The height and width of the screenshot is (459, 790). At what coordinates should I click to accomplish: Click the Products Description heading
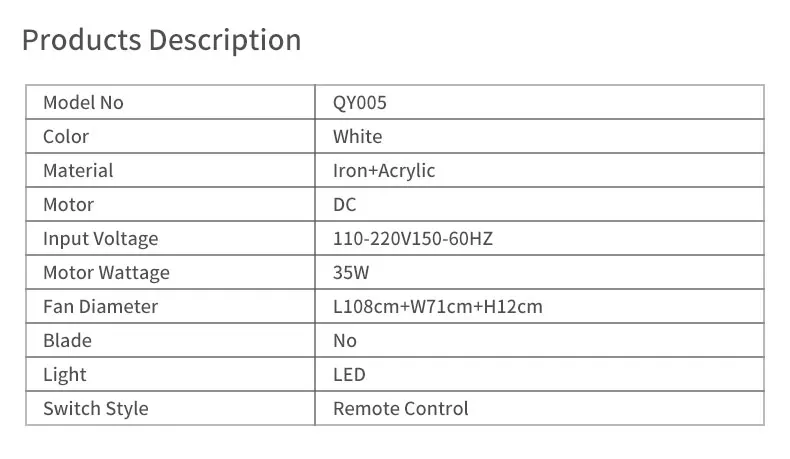161,41
